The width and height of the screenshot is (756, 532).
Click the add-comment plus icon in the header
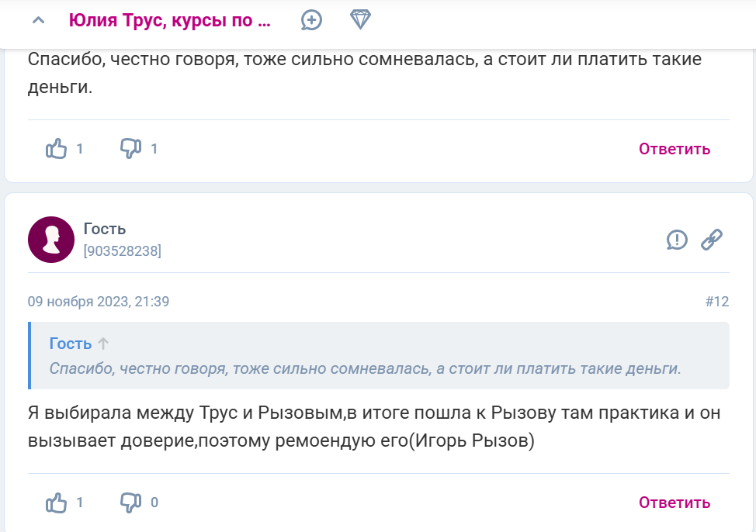[310, 21]
